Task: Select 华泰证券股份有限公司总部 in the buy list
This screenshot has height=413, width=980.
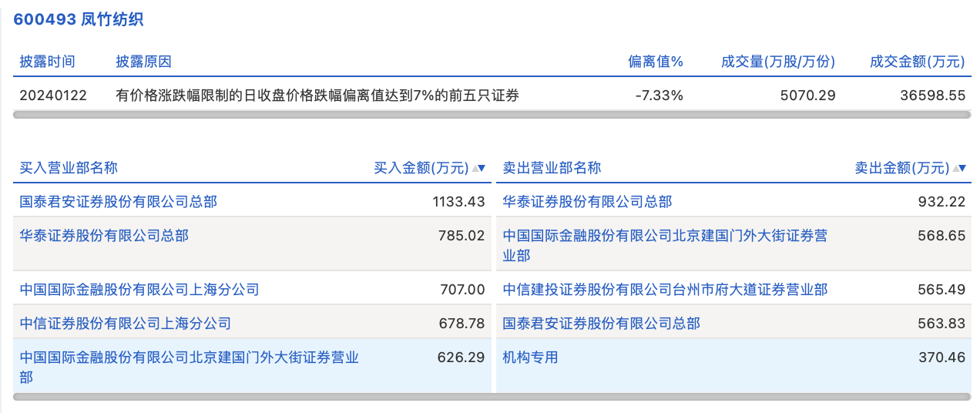Action: pos(104,236)
